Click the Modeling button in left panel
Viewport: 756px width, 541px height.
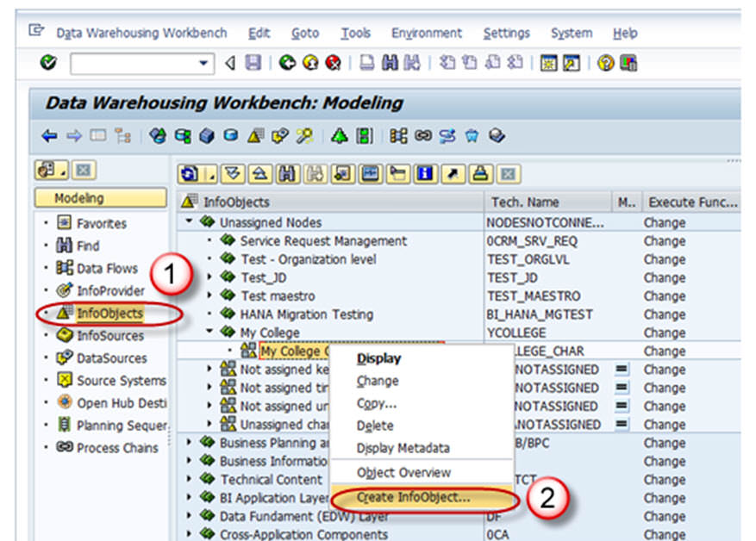tap(102, 198)
